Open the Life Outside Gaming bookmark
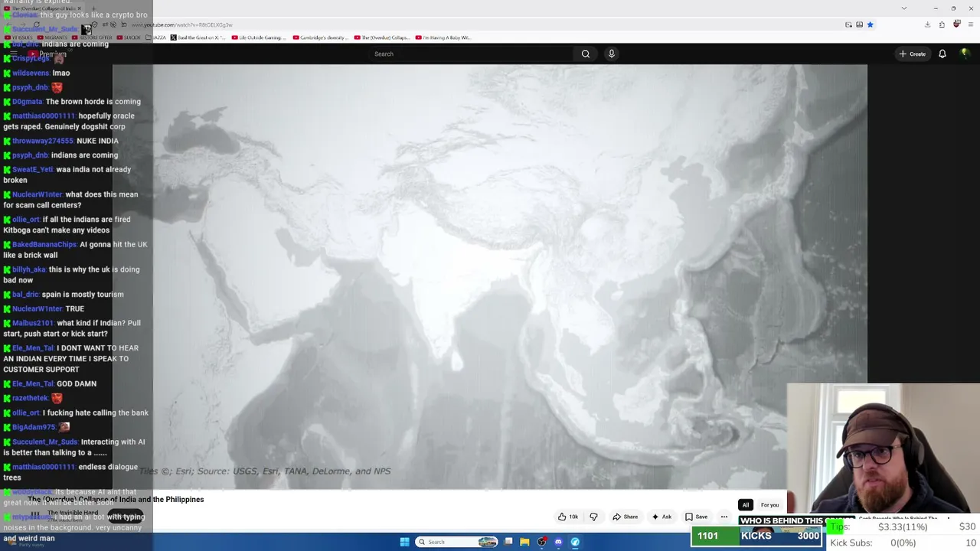 [257, 37]
